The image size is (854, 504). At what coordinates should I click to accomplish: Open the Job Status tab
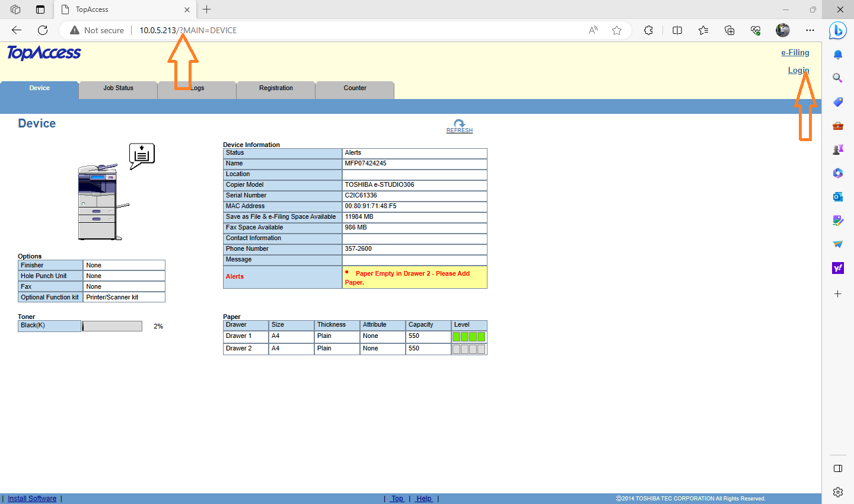(x=118, y=88)
